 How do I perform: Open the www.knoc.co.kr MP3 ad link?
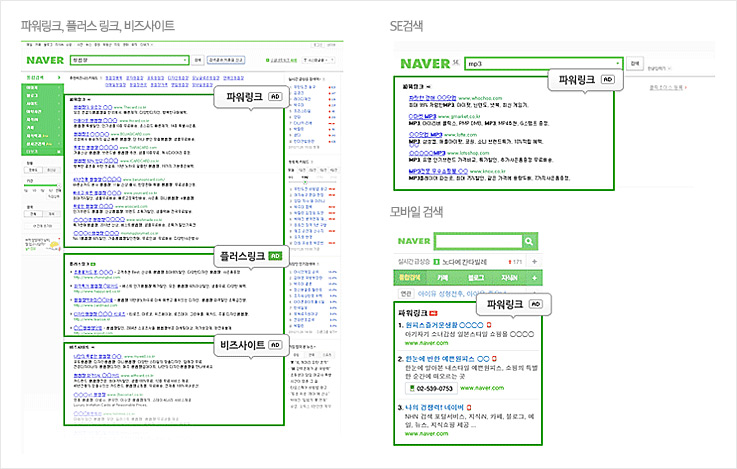click(438, 171)
